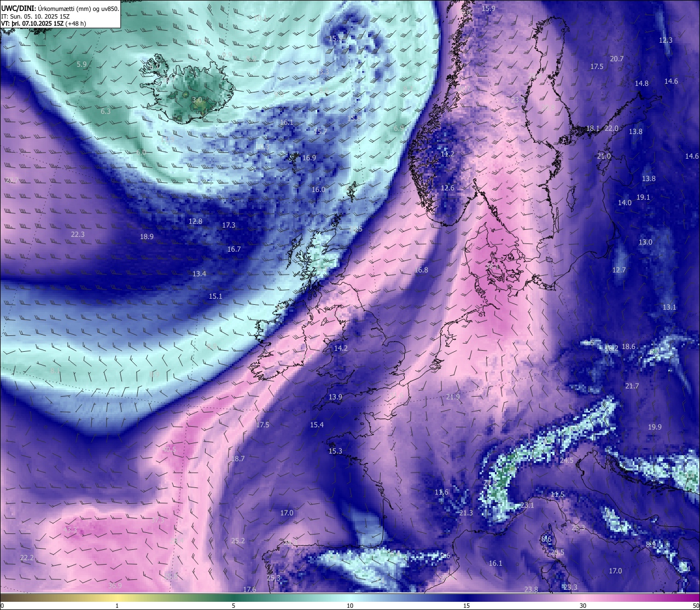Click the 17.3 value label
Screen dimensions: 700x610
point(229,225)
